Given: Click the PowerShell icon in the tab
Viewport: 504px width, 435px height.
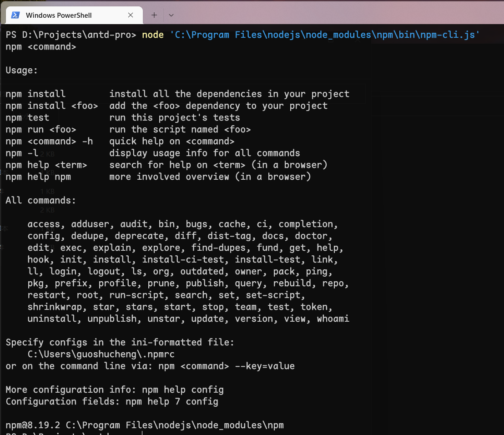Looking at the screenshot, I should 15,15.
